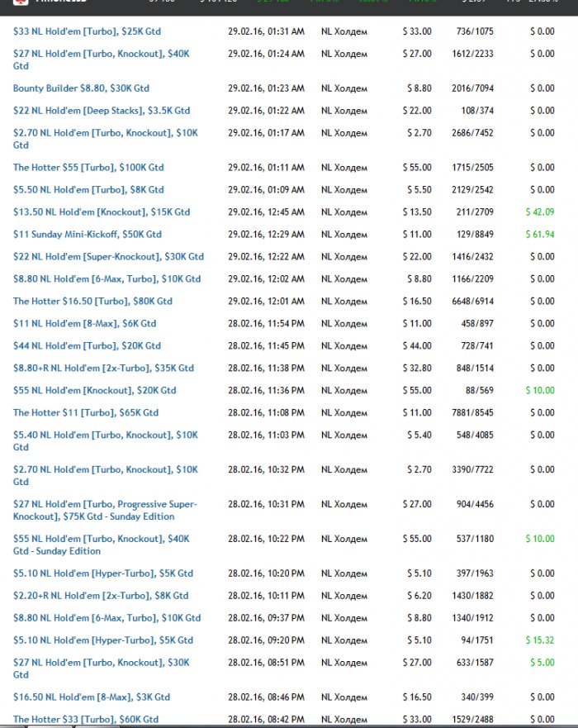Open The Hotter $33 [Turbo], $60K Gtd

(85, 720)
